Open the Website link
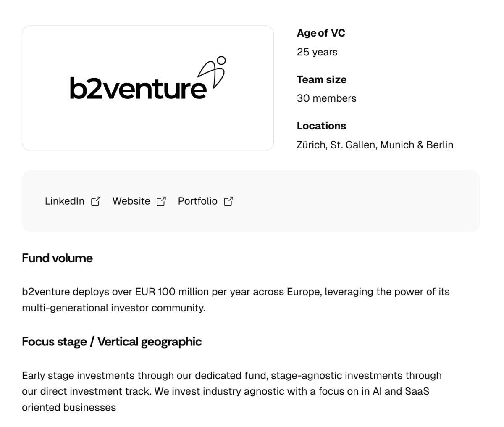504x427 pixels. click(131, 201)
